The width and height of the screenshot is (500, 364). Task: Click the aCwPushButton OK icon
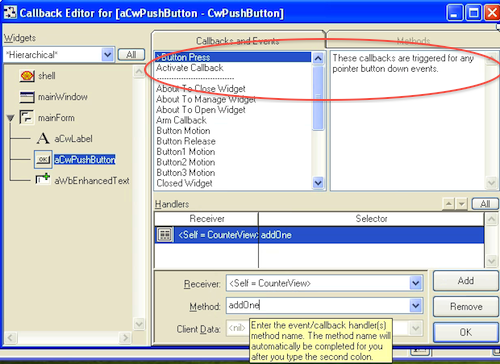tap(43, 160)
